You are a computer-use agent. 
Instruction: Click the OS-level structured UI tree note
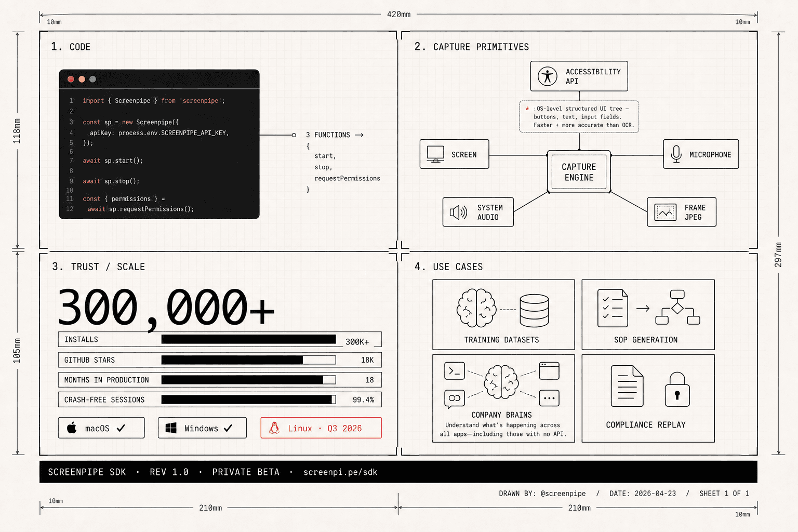pyautogui.click(x=579, y=117)
